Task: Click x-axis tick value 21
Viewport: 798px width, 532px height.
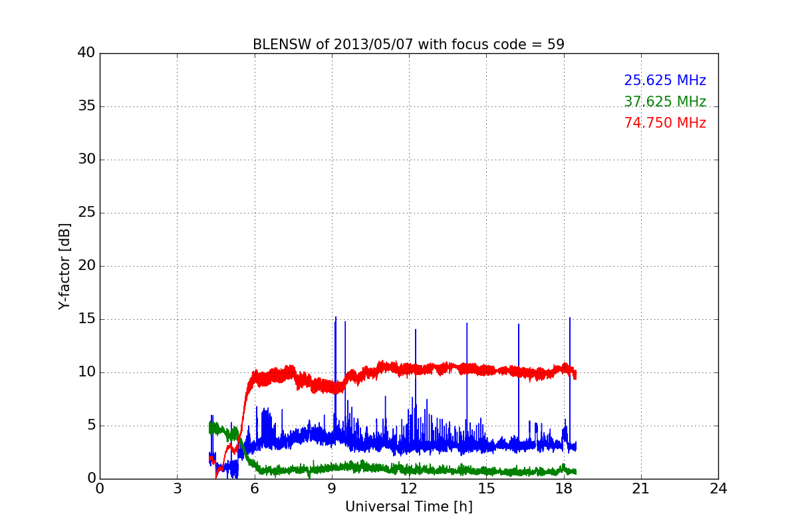Action: [x=641, y=489]
